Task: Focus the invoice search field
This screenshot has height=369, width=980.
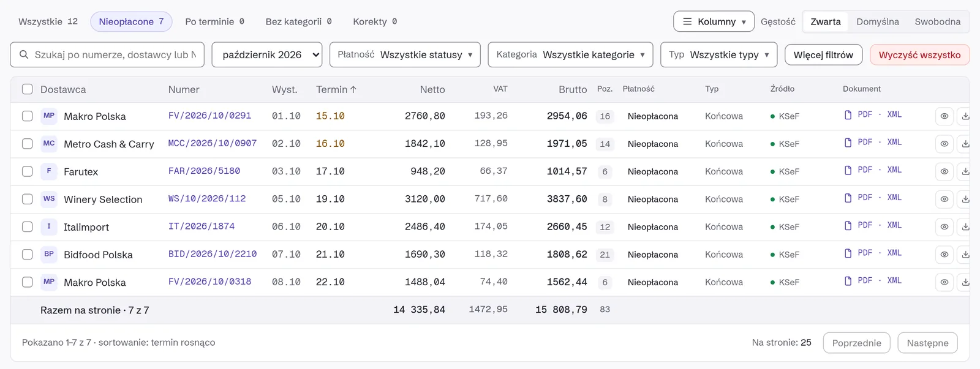Action: pos(107,54)
